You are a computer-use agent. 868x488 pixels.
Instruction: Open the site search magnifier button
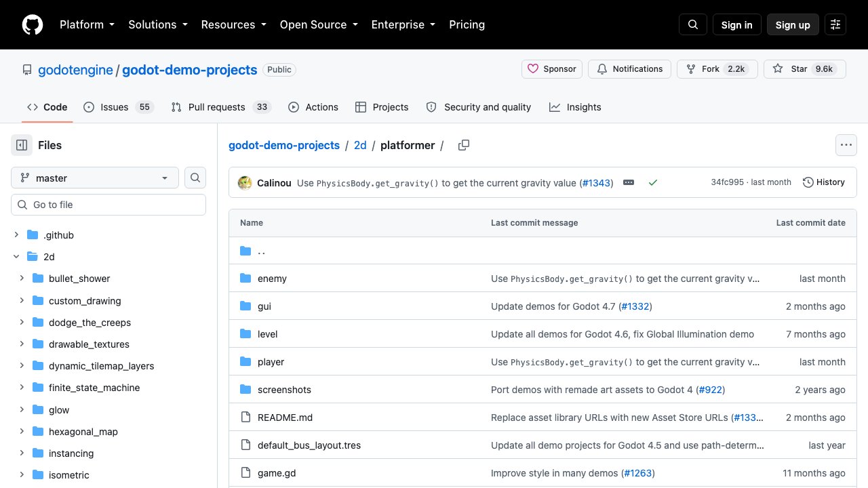(693, 24)
